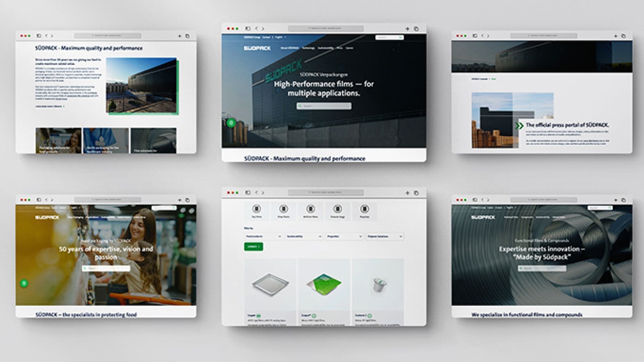644x362 pixels.
Task: Click top search box on the Functional films page
Action: (x=601, y=208)
